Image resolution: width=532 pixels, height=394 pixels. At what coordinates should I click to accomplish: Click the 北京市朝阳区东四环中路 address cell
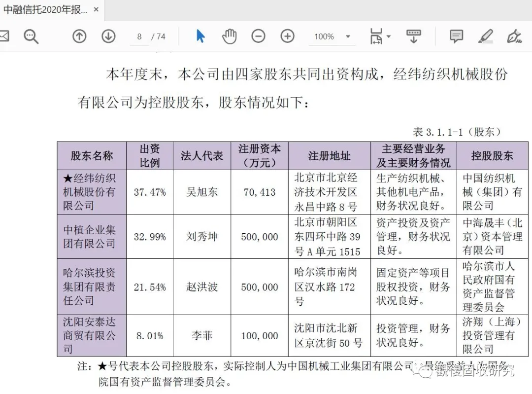pyautogui.click(x=330, y=236)
